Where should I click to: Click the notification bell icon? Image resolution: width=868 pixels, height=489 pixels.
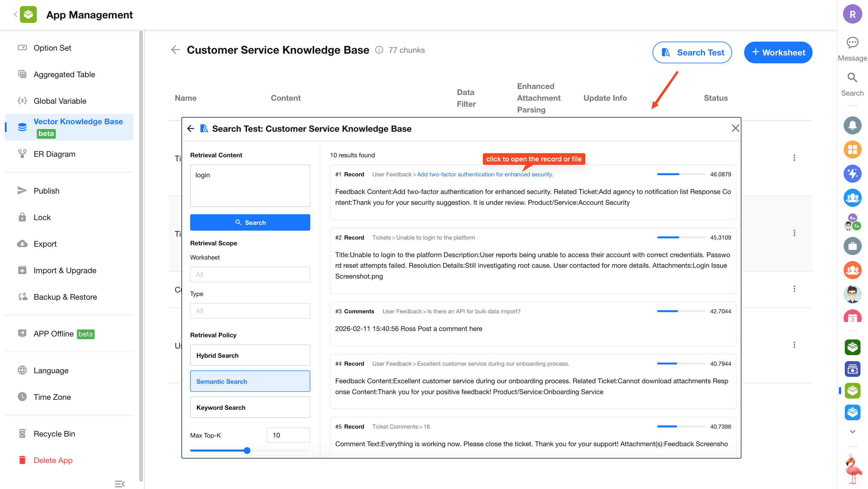click(x=852, y=125)
